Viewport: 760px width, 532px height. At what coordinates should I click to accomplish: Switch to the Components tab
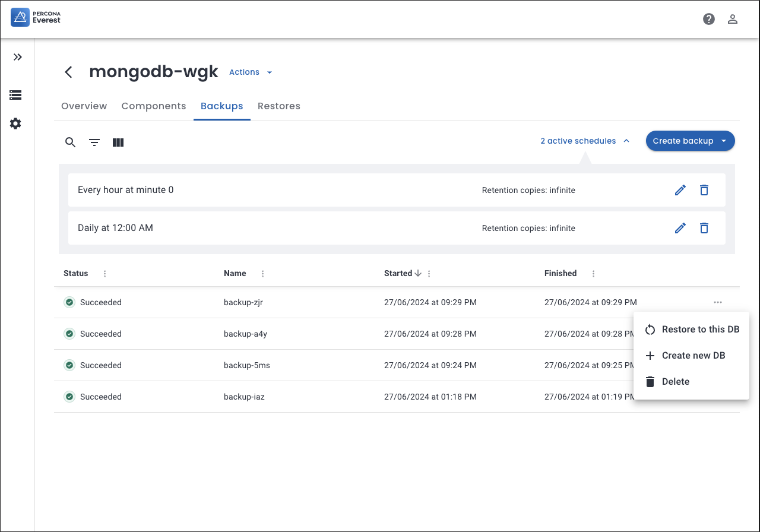tap(154, 106)
